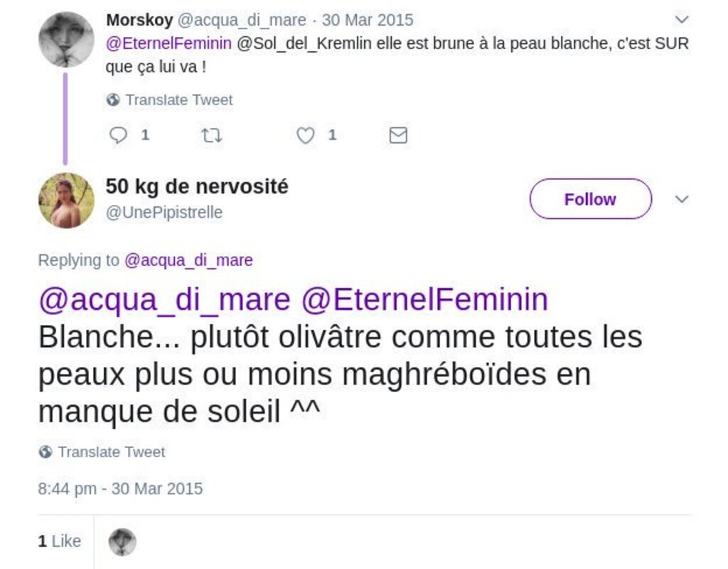Open Morskoy's profile picture

coord(66,39)
